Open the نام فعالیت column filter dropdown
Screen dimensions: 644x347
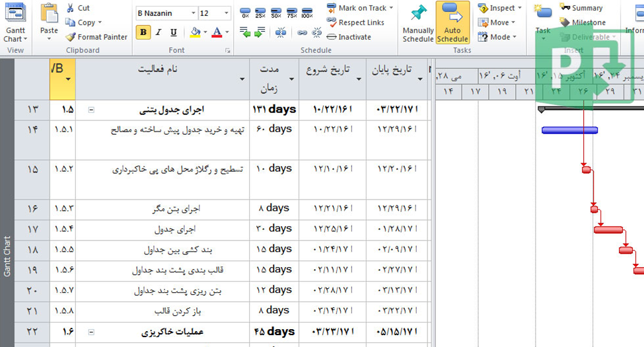pos(242,79)
